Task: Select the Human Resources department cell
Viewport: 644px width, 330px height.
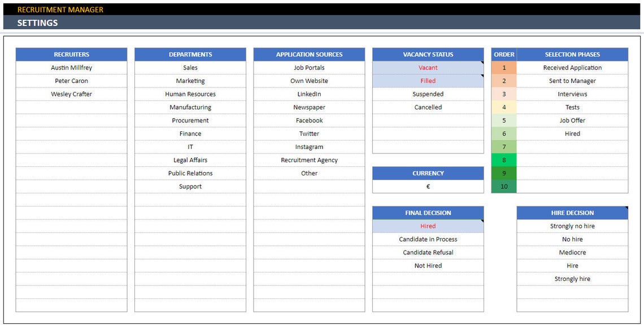Action: coord(190,94)
